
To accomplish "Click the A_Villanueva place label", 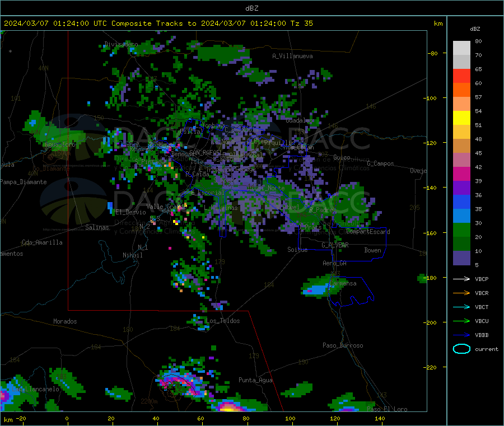I will [292, 56].
